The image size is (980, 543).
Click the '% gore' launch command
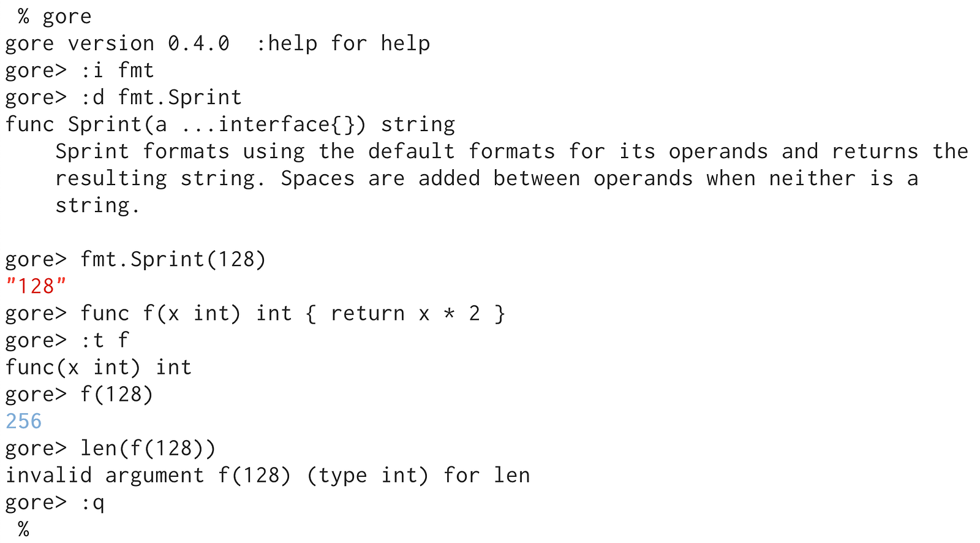click(x=55, y=17)
